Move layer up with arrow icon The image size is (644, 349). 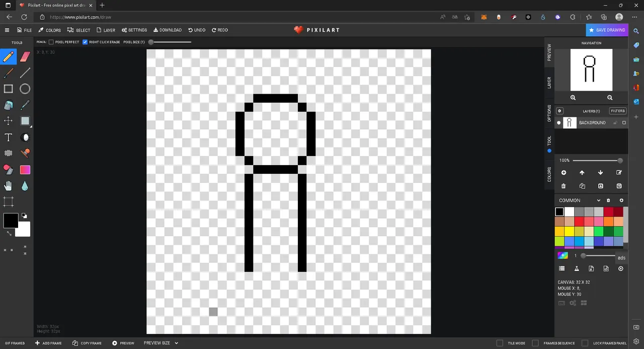click(582, 173)
